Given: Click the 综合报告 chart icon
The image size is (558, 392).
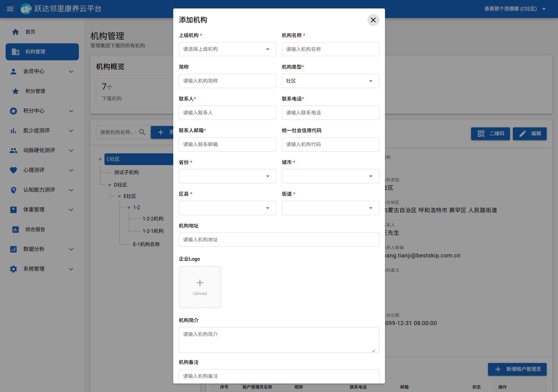Looking at the screenshot, I should 16,230.
